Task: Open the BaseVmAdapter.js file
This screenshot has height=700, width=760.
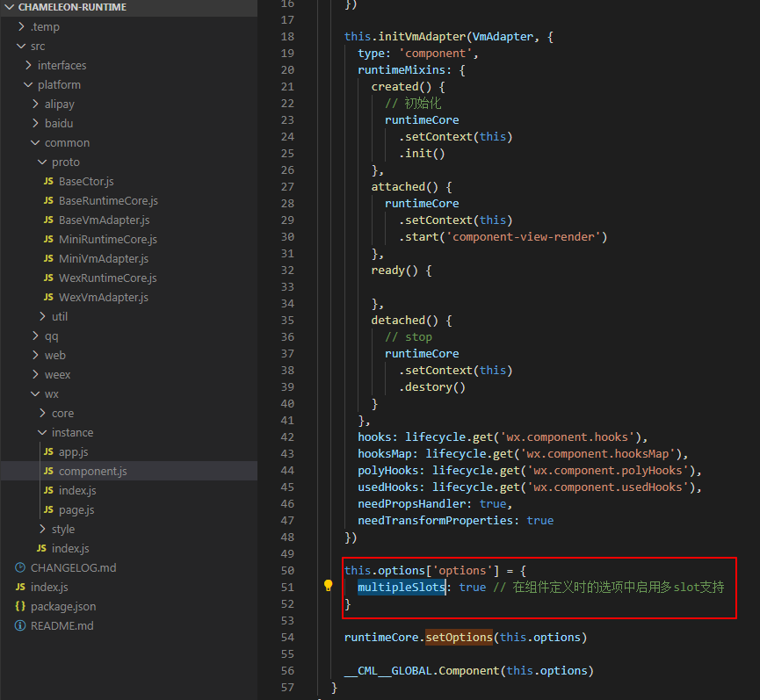Action: (105, 220)
